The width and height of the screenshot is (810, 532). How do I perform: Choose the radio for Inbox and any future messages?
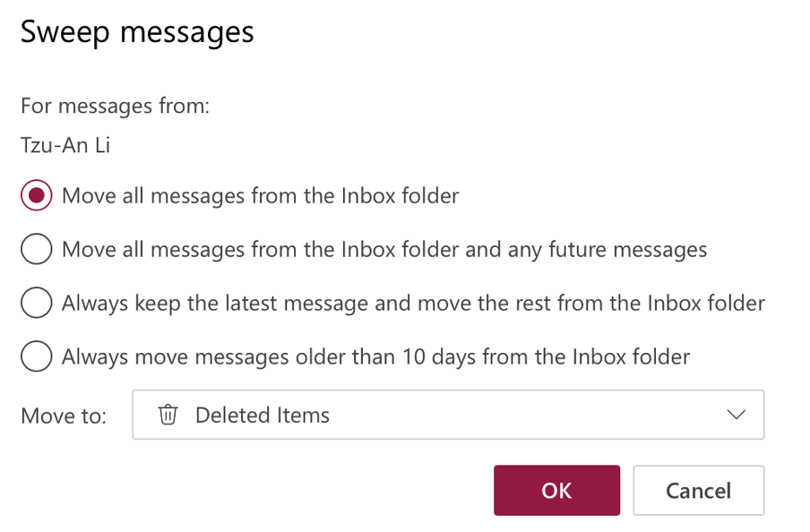(36, 249)
